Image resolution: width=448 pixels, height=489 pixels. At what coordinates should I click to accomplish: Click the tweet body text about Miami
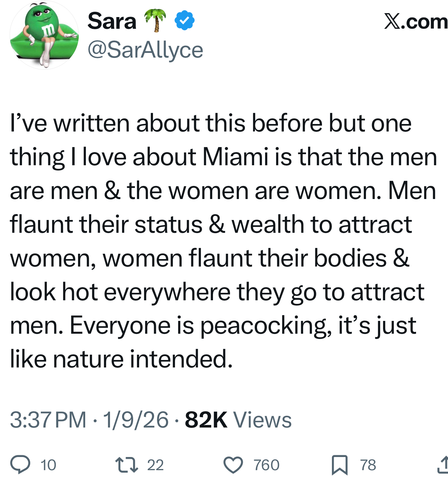pos(223,241)
